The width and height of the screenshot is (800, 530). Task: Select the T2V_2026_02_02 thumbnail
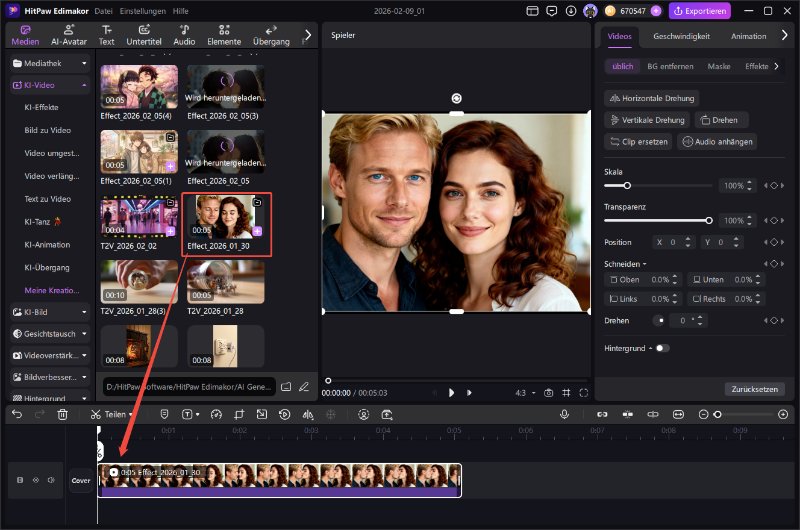[139, 216]
